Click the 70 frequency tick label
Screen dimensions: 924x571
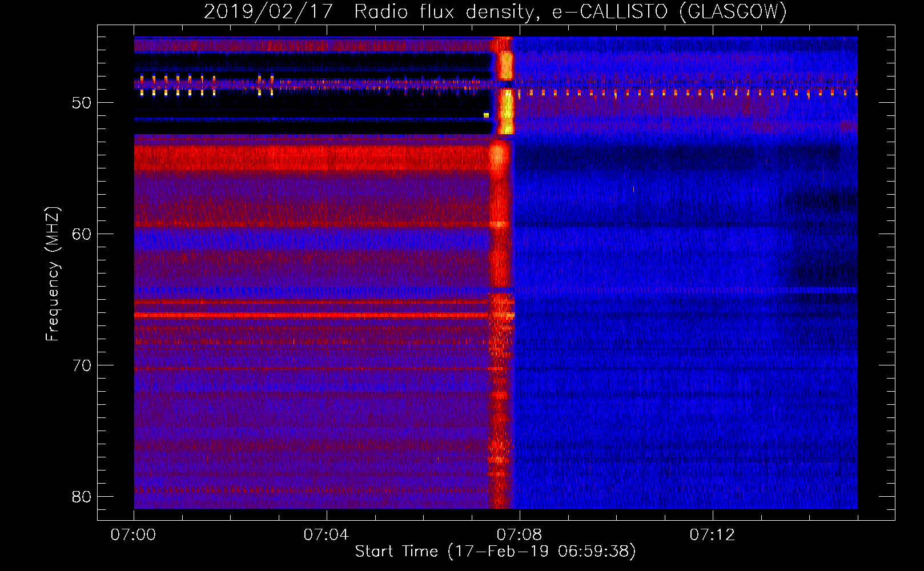[x=82, y=365]
